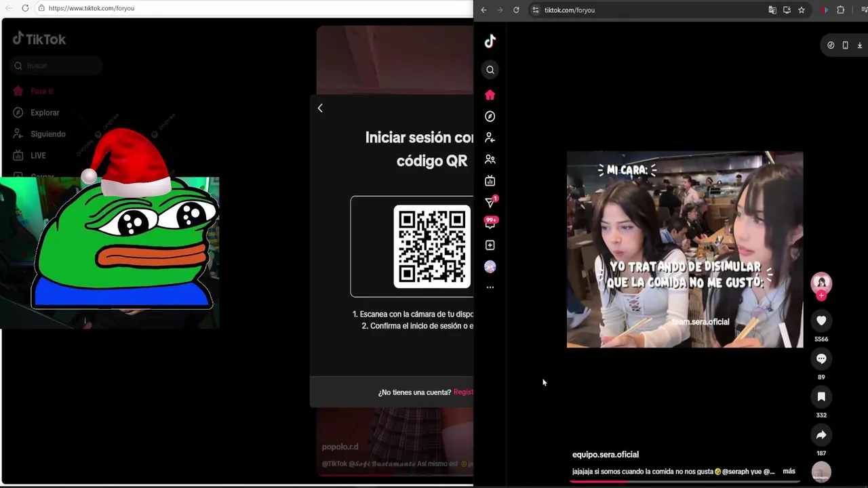Select Explorar in left TikTok sidebar
This screenshot has width=868, height=488.
coord(37,113)
